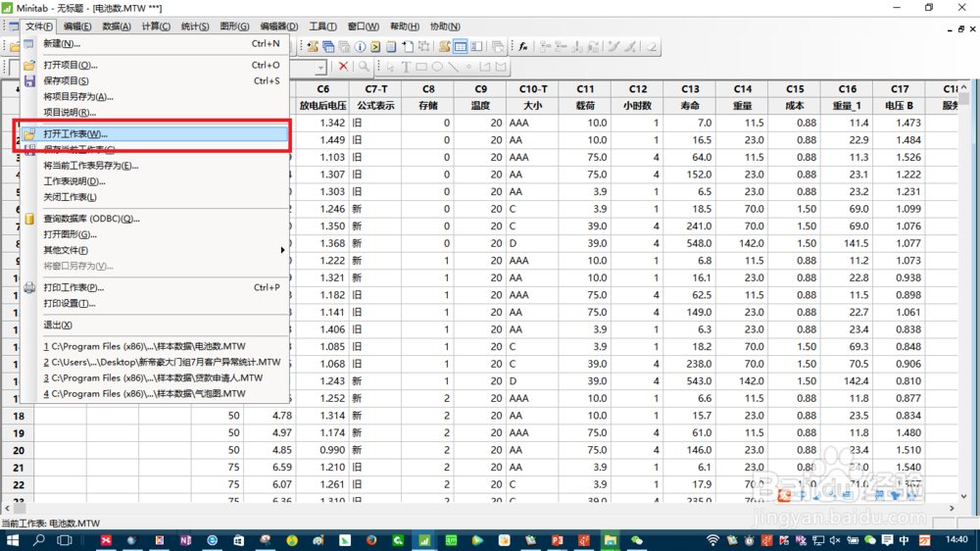Click the vertical scrollbar of worksheet
The width and height of the screenshot is (980, 551).
point(963,291)
